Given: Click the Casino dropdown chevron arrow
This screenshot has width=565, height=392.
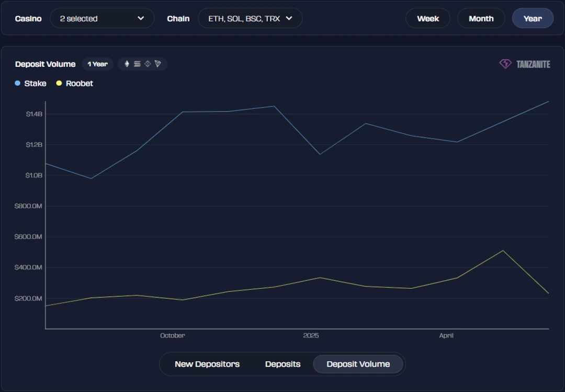Looking at the screenshot, I should tap(141, 18).
